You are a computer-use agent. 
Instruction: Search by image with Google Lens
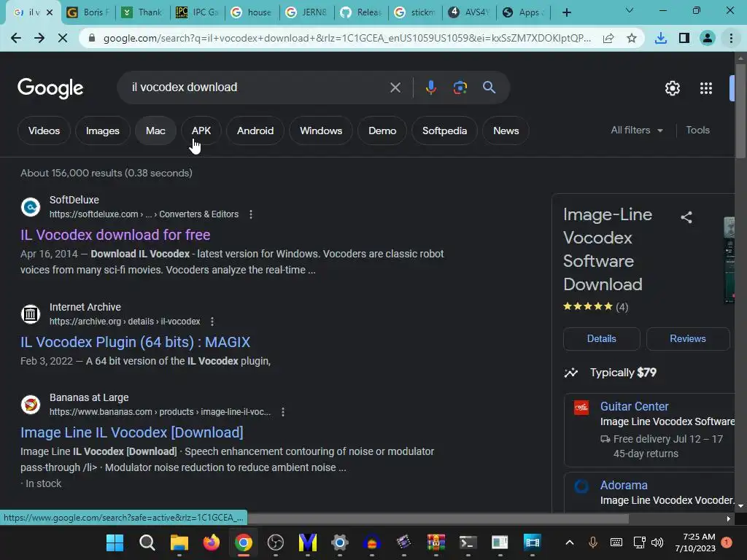460,87
